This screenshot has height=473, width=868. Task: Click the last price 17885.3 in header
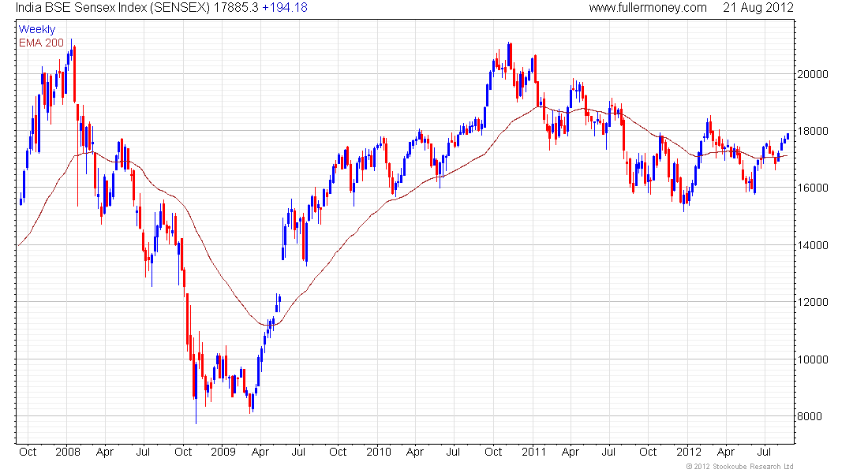236,8
